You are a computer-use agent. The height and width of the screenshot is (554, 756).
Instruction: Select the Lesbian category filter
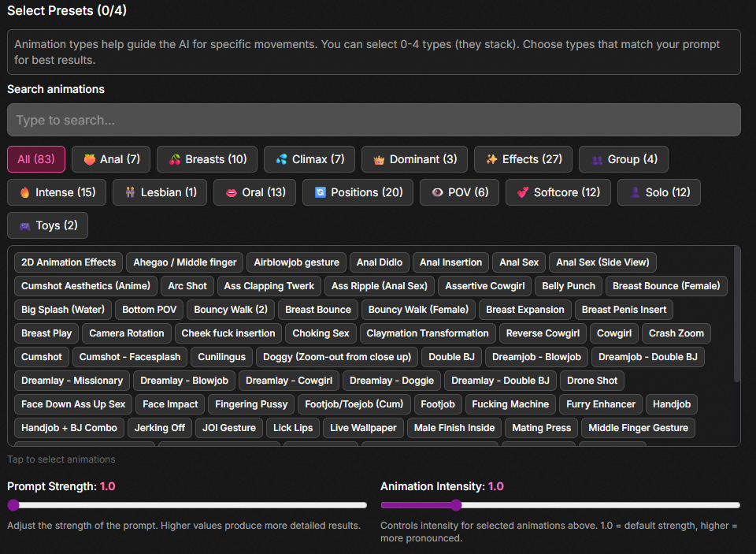pyautogui.click(x=159, y=192)
